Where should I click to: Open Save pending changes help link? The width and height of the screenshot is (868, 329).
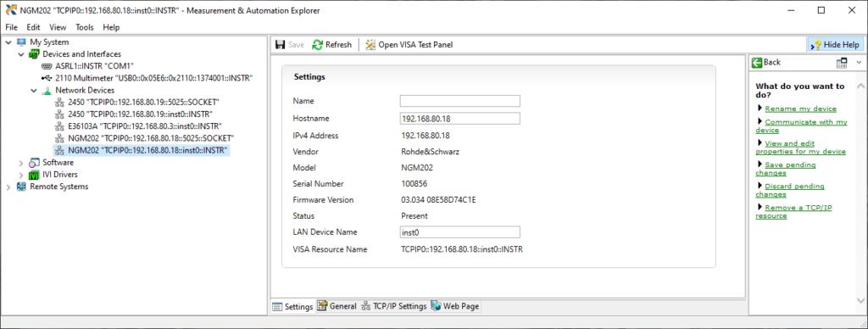pyautogui.click(x=786, y=169)
